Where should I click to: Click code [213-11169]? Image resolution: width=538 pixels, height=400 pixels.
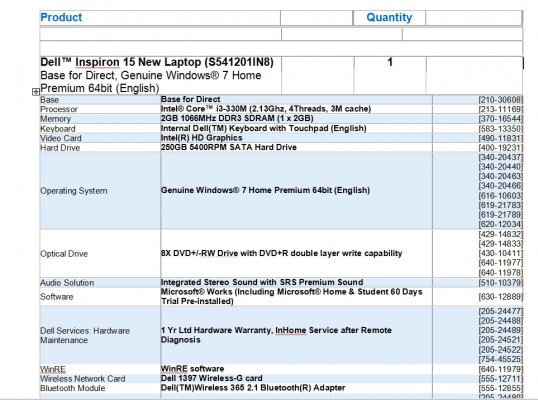(501, 109)
